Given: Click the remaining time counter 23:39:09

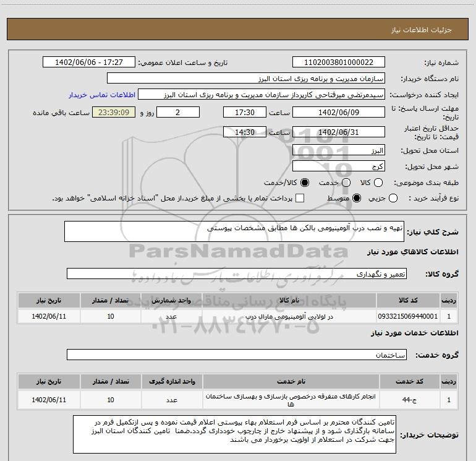Looking at the screenshot, I should 114,112.
